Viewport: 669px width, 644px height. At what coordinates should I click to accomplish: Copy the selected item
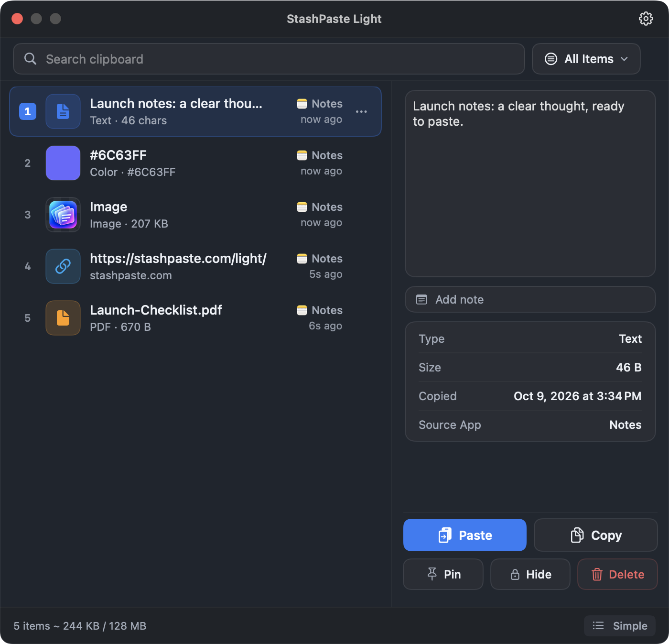[596, 535]
